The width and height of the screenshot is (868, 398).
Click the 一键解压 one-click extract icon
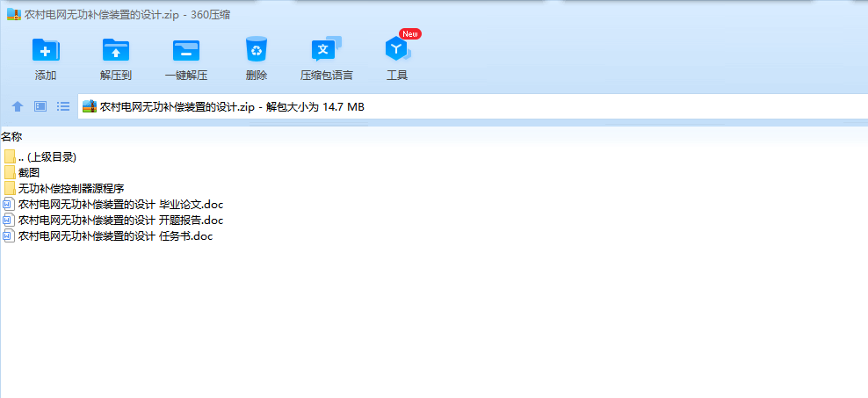[x=186, y=50]
